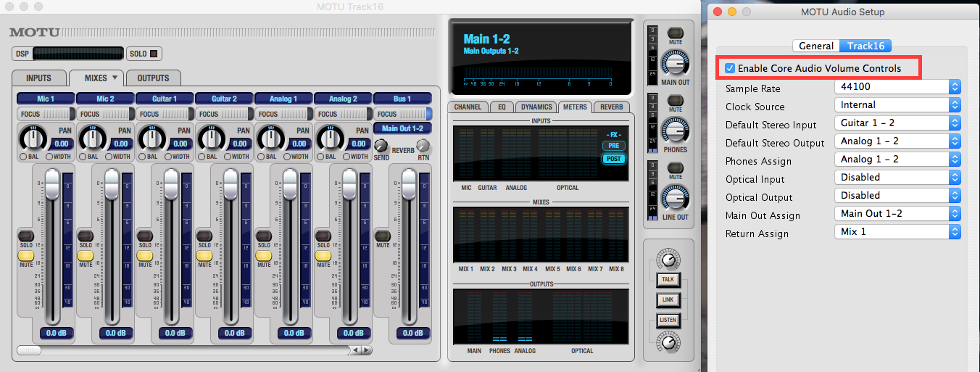This screenshot has width=980, height=372.
Task: Open the CHANNEL tab
Action: click(468, 107)
